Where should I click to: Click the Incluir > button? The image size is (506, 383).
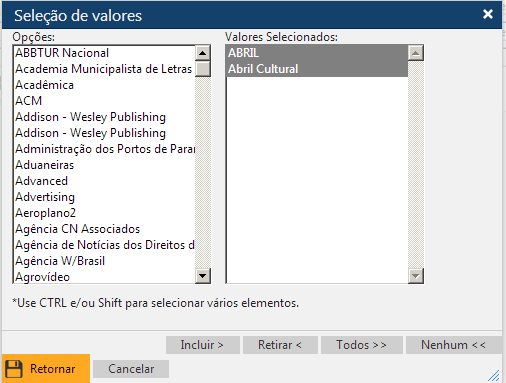[x=203, y=345]
